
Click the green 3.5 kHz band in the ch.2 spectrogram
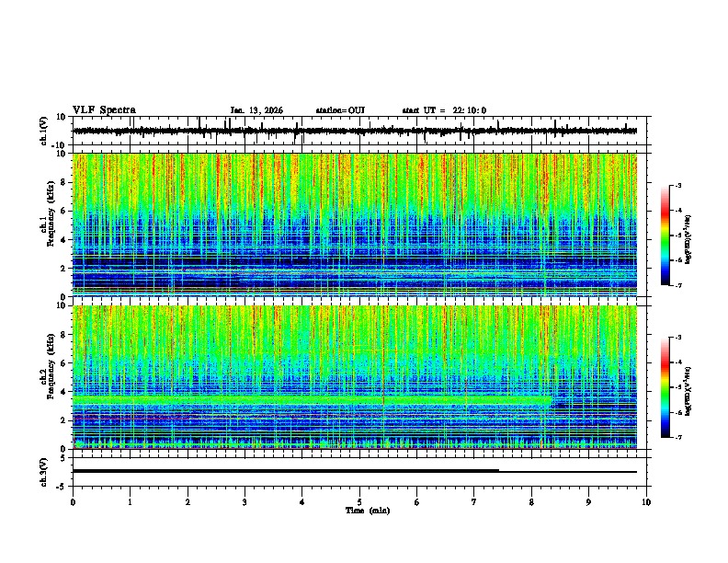[x=311, y=399]
